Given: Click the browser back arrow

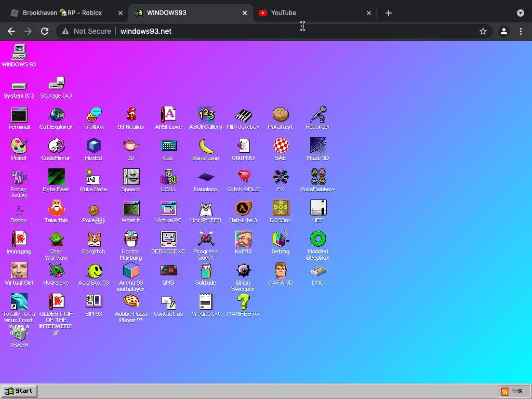Looking at the screenshot, I should point(11,31).
